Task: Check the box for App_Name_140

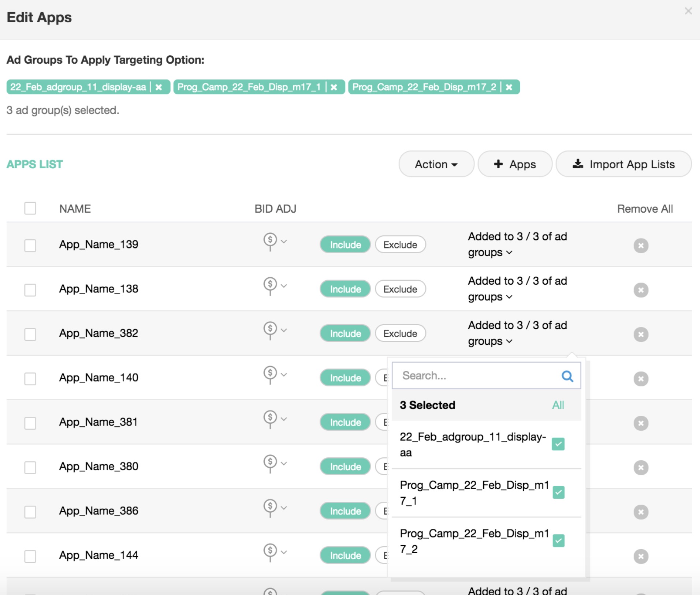Action: 30,379
